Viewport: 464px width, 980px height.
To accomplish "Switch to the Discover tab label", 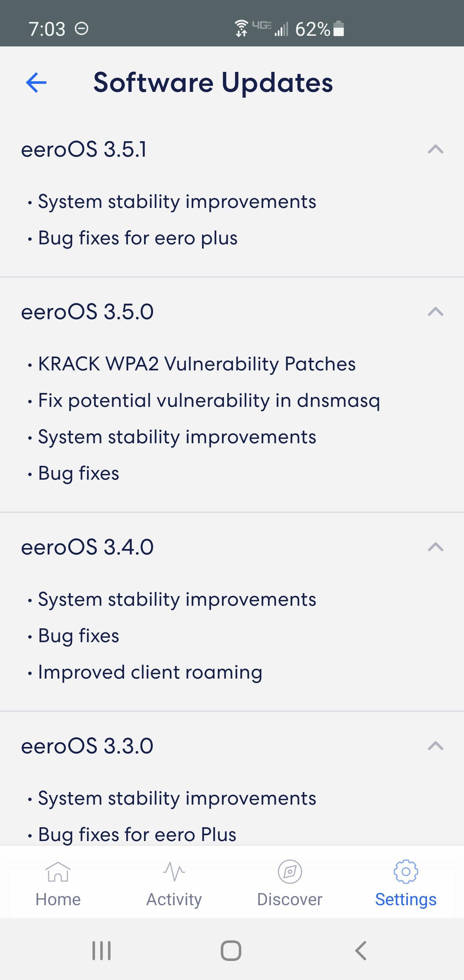I will coord(290,900).
